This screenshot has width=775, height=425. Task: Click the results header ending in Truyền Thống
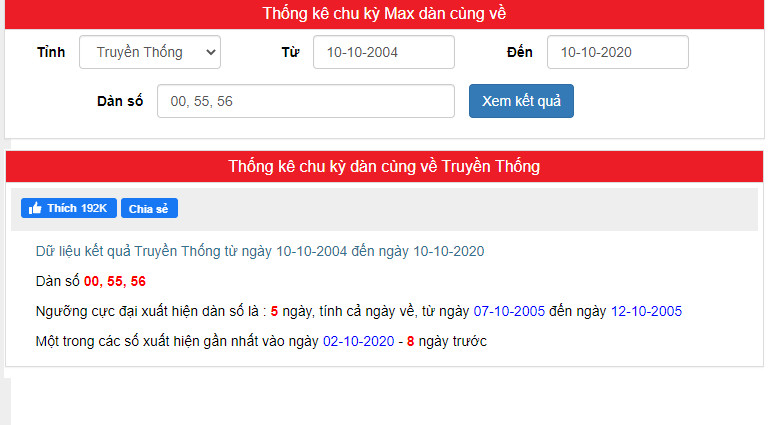tap(384, 165)
